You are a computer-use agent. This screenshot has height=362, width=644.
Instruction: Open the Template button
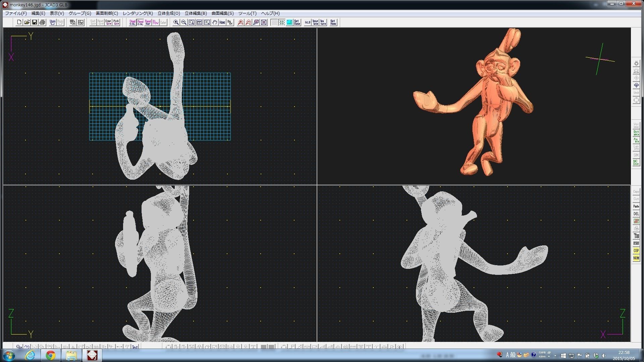(315, 22)
